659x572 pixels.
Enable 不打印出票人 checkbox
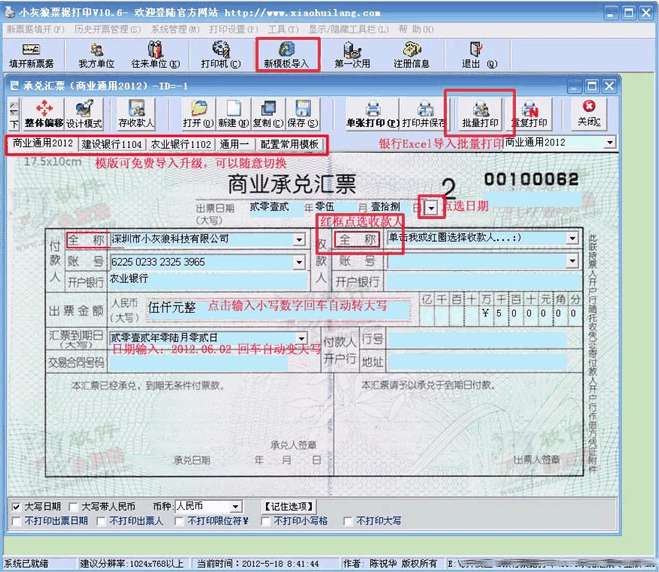point(101,522)
